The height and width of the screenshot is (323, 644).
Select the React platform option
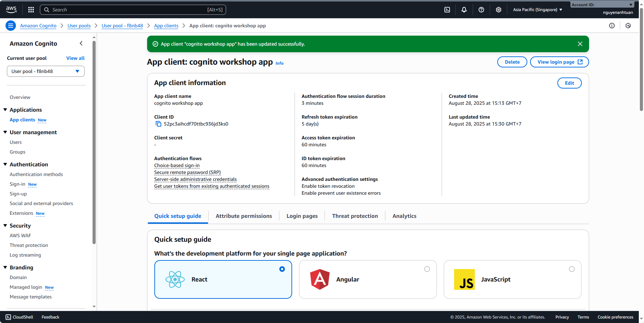[282, 269]
